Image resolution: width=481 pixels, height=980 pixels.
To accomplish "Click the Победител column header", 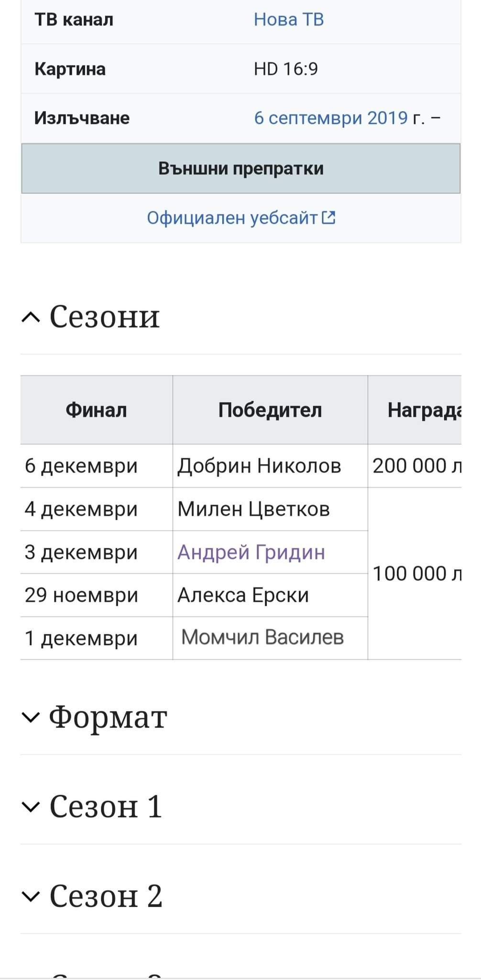I will tap(270, 410).
